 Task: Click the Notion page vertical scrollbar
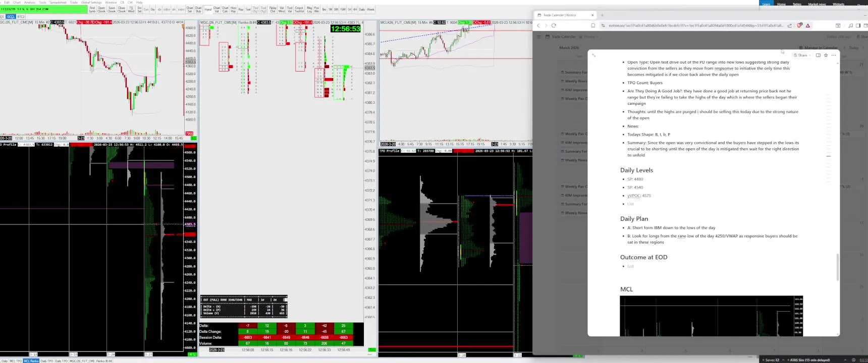pyautogui.click(x=838, y=267)
